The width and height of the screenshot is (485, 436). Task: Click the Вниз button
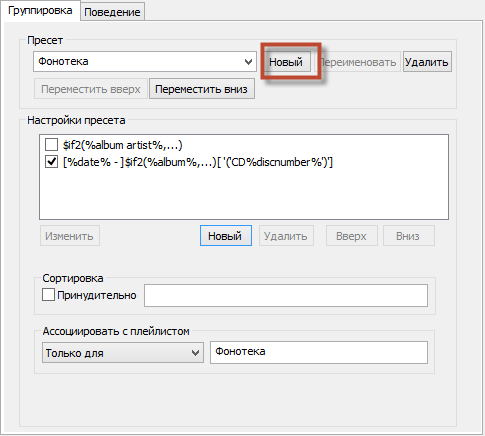(409, 236)
